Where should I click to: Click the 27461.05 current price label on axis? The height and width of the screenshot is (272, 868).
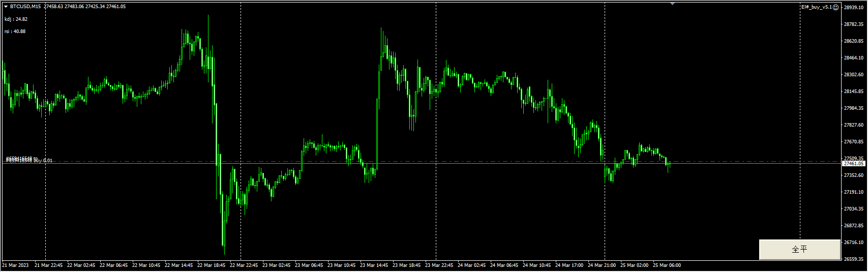coord(854,164)
